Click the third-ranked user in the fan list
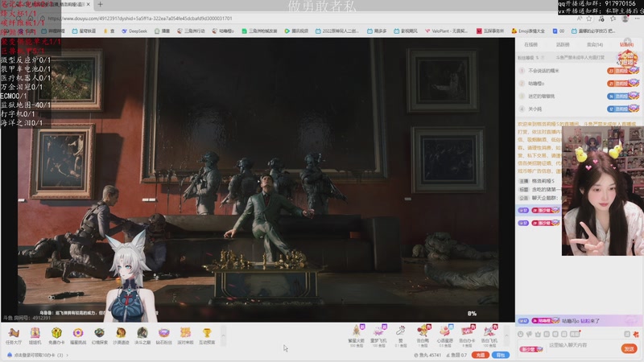This screenshot has height=362, width=644. (541, 96)
